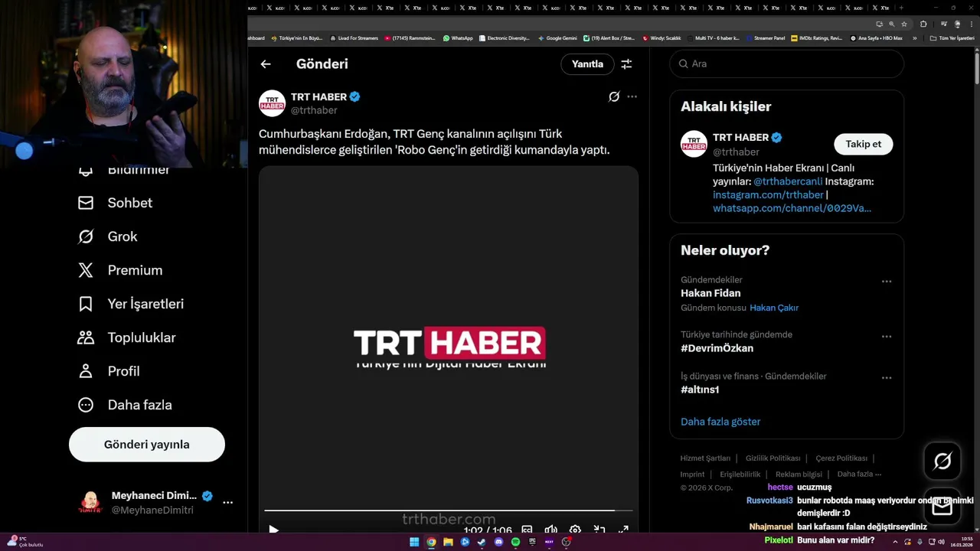Open video settings gear
Viewport: 980px width, 551px height.
[x=575, y=530]
